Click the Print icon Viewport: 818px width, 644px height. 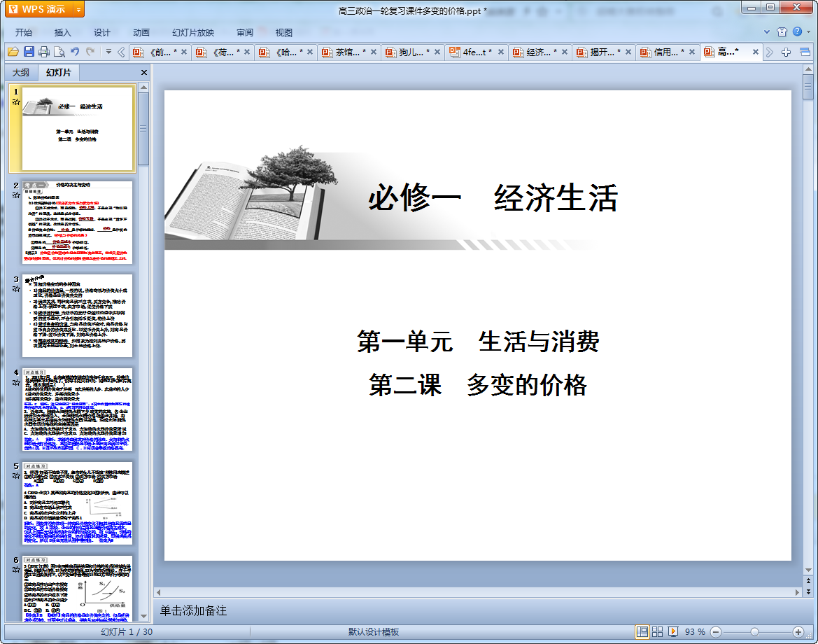44,52
